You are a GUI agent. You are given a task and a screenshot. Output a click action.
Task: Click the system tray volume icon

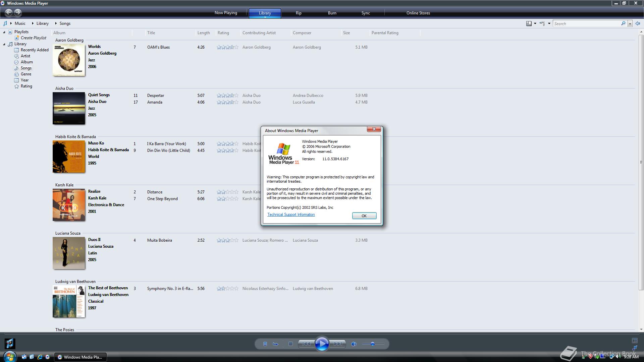click(618, 357)
